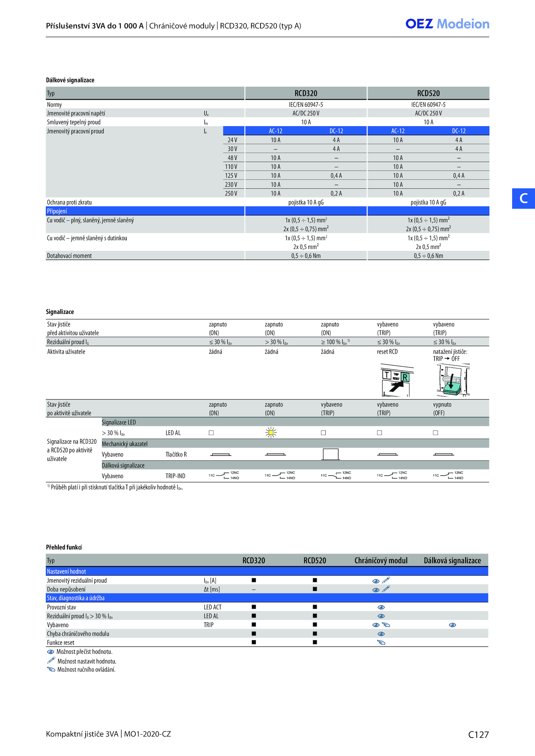Click the Signalizace LED grey subheader
This screenshot has width=535, height=756.
[x=295, y=422]
